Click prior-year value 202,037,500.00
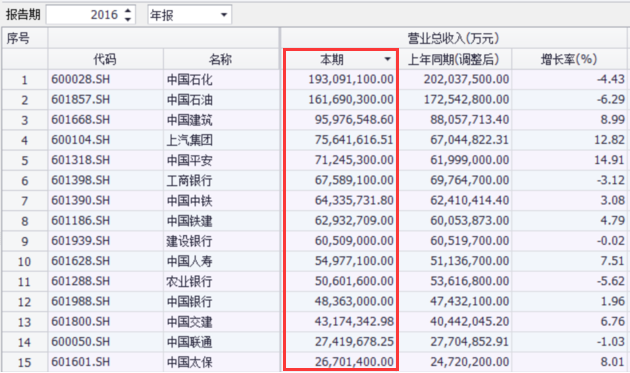This screenshot has width=630, height=373. coord(466,79)
